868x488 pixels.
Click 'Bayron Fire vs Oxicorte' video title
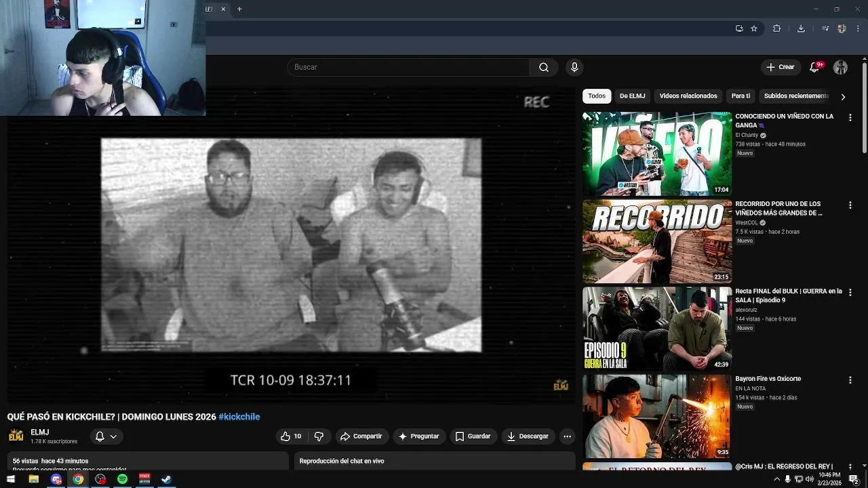point(768,379)
